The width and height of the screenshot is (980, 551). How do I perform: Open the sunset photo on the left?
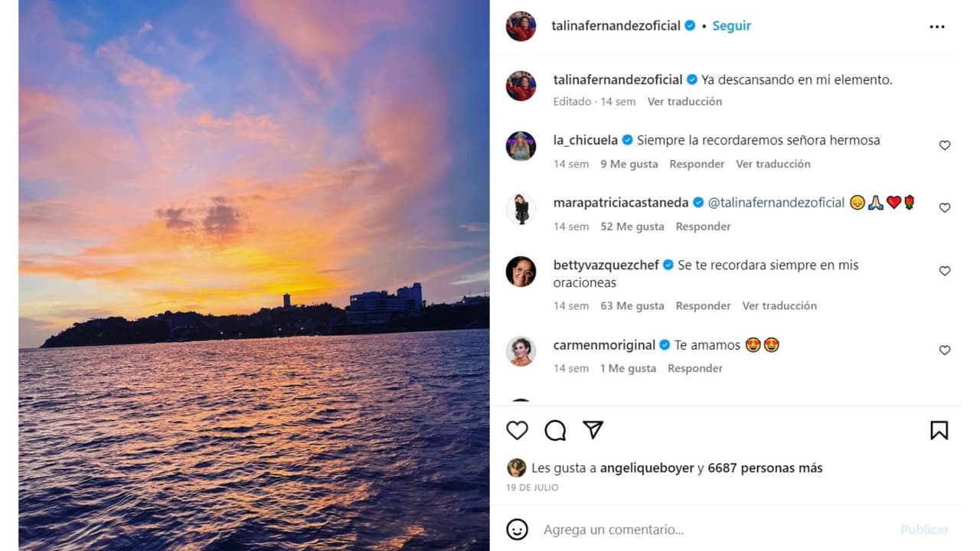245,275
